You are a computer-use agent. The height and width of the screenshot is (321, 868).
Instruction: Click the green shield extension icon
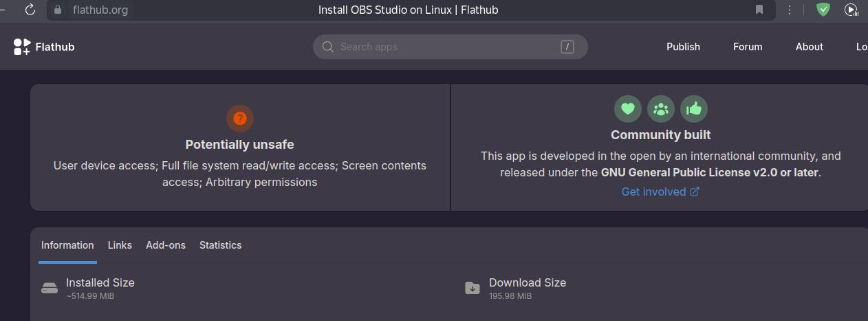click(823, 10)
